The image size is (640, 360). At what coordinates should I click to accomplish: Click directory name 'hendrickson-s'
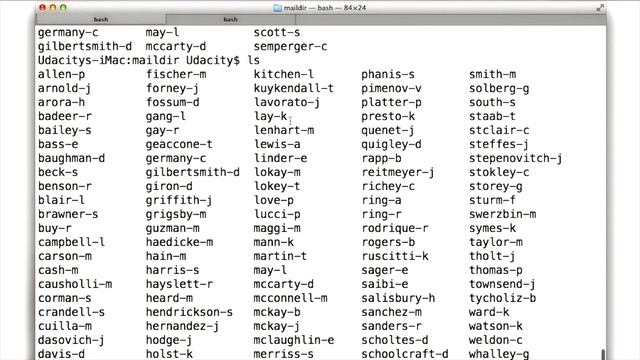click(x=189, y=312)
